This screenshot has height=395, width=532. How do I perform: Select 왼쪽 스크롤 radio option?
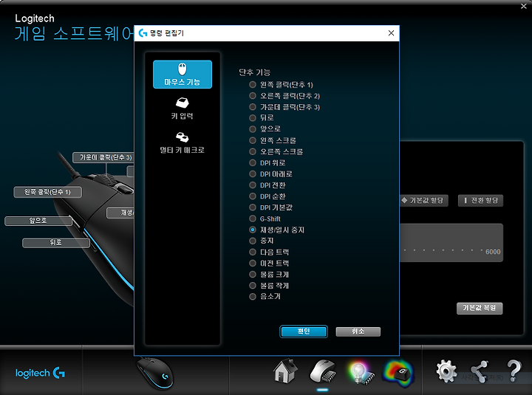273,140
